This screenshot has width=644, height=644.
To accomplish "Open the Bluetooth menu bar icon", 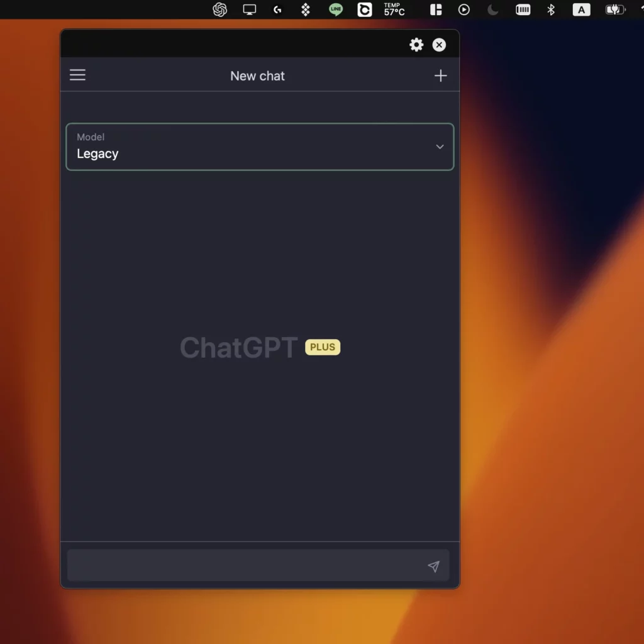I will pos(551,9).
